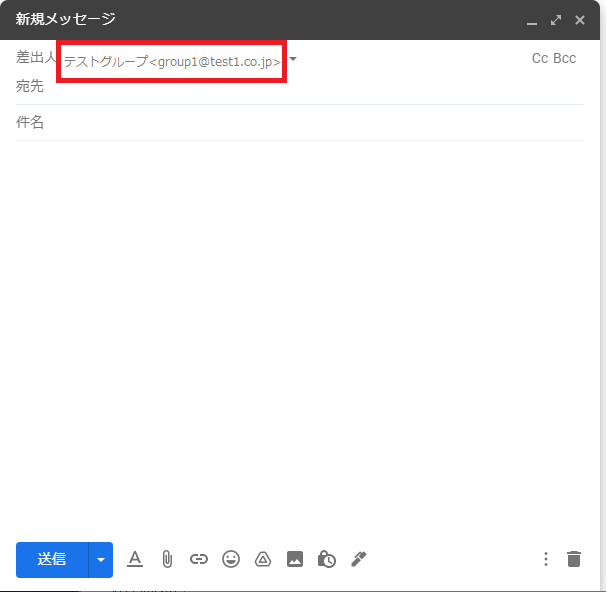607x598 pixels.
Task: Open more options three-dot menu
Action: (546, 559)
